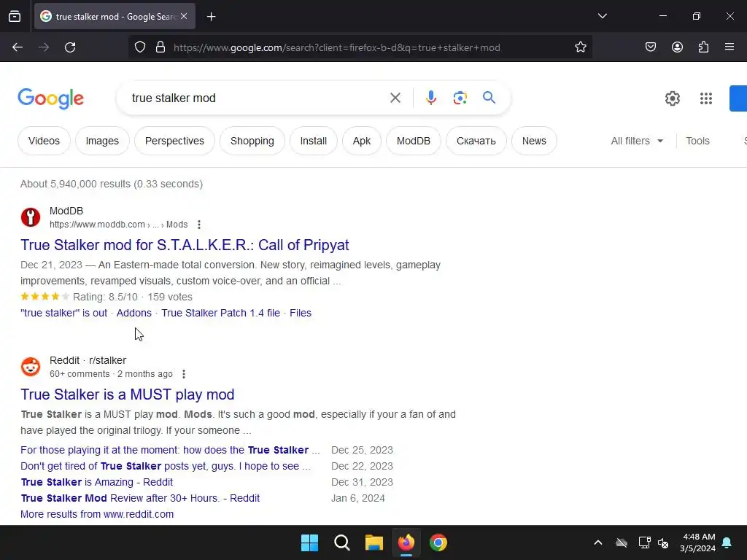The image size is (747, 560).
Task: Open the Google apps grid
Action: pyautogui.click(x=705, y=98)
